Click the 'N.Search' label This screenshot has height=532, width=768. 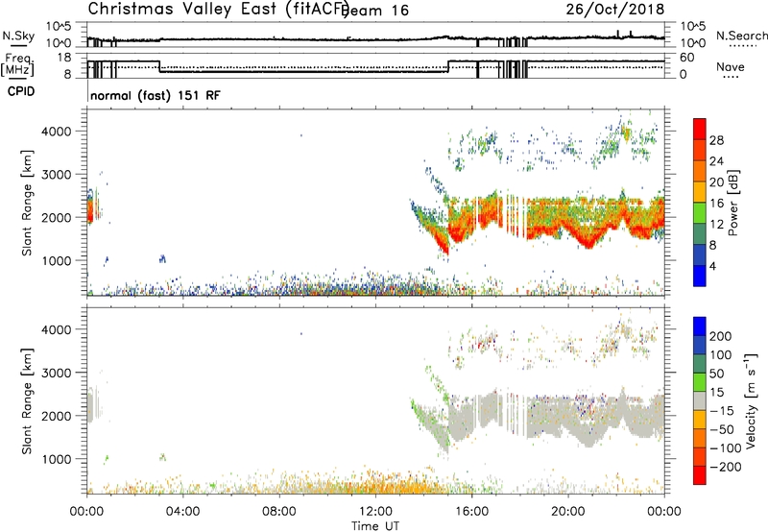point(741,36)
